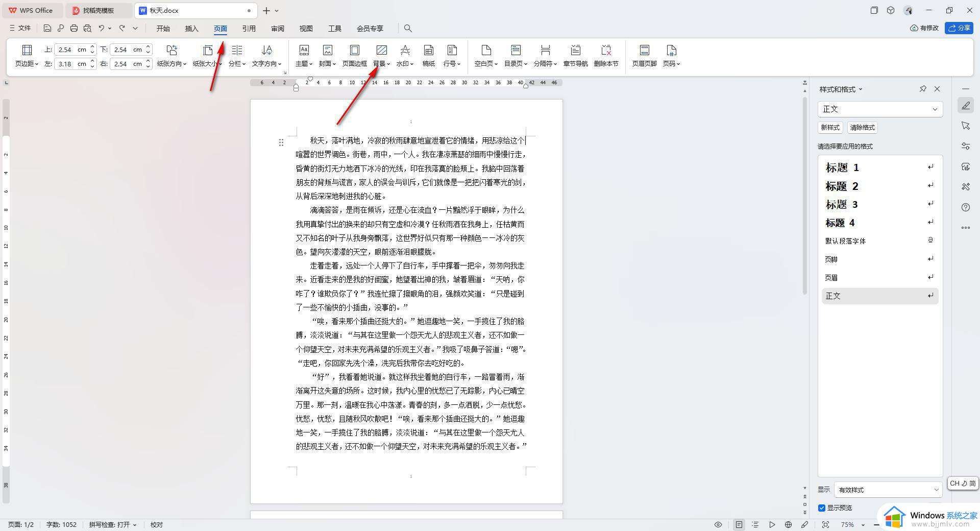Click the bottom margin (下) input field
Screen dimensions: 980x531
127,50
